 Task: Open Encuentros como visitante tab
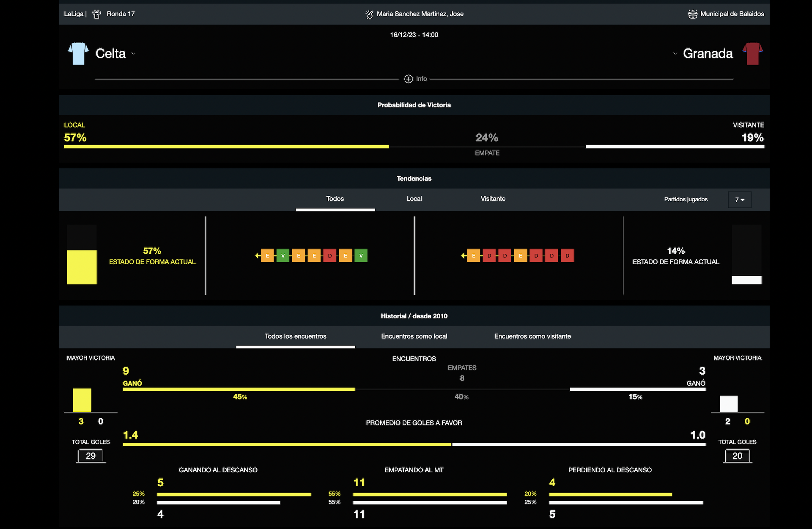(532, 336)
